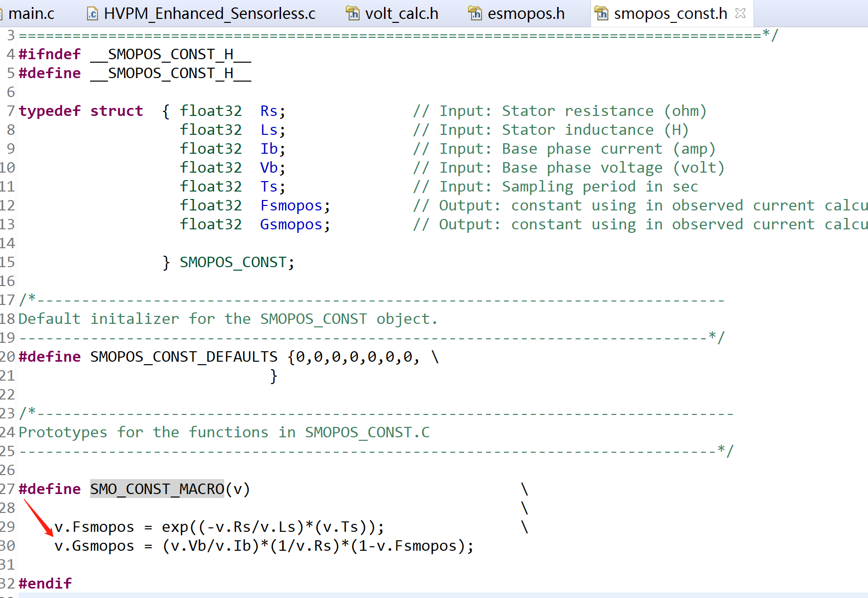868x598 pixels.
Task: Click the highlighted SMO_CONST_MACRO name
Action: coord(157,489)
